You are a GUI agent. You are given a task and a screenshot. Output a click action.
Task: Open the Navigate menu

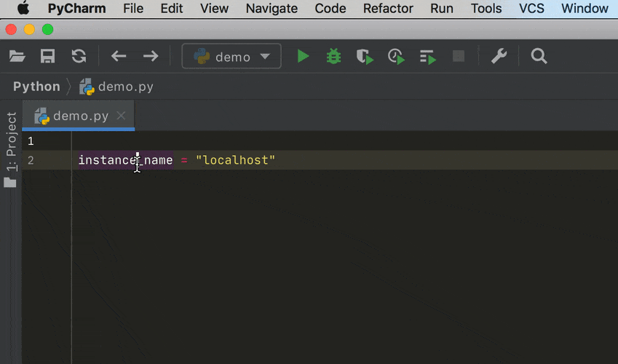pyautogui.click(x=272, y=9)
